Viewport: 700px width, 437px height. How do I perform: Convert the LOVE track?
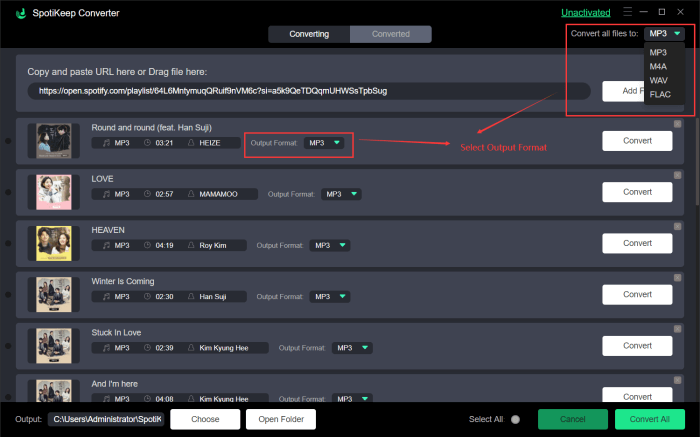(637, 192)
